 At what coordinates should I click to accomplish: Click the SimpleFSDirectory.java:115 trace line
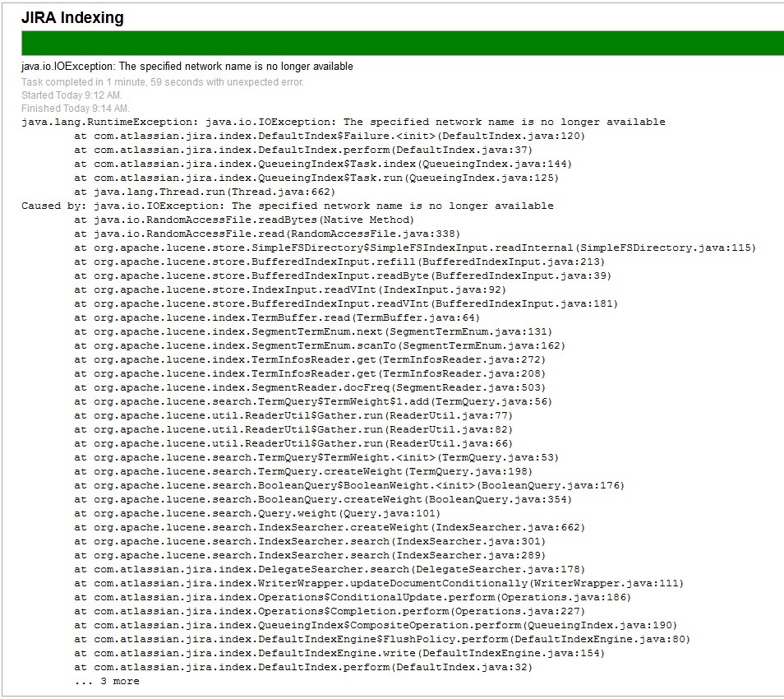pos(415,248)
